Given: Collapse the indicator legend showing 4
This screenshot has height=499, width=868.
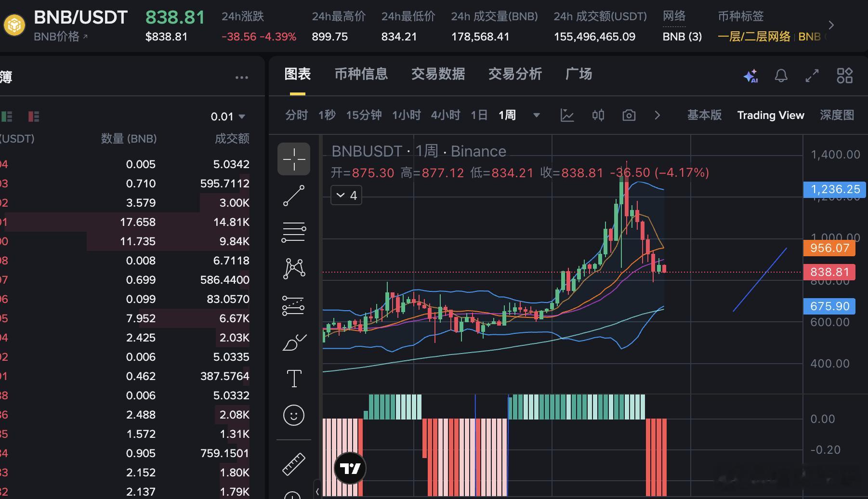Looking at the screenshot, I should coord(346,195).
